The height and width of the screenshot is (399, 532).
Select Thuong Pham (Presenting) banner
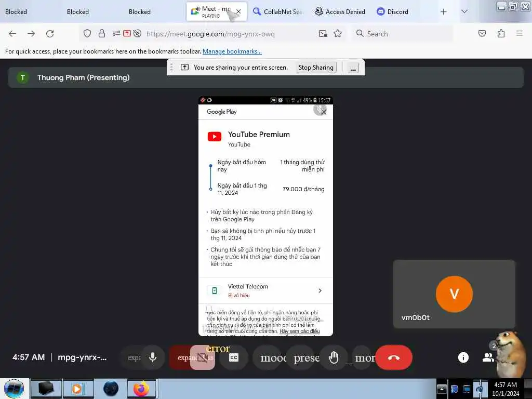pos(265,77)
